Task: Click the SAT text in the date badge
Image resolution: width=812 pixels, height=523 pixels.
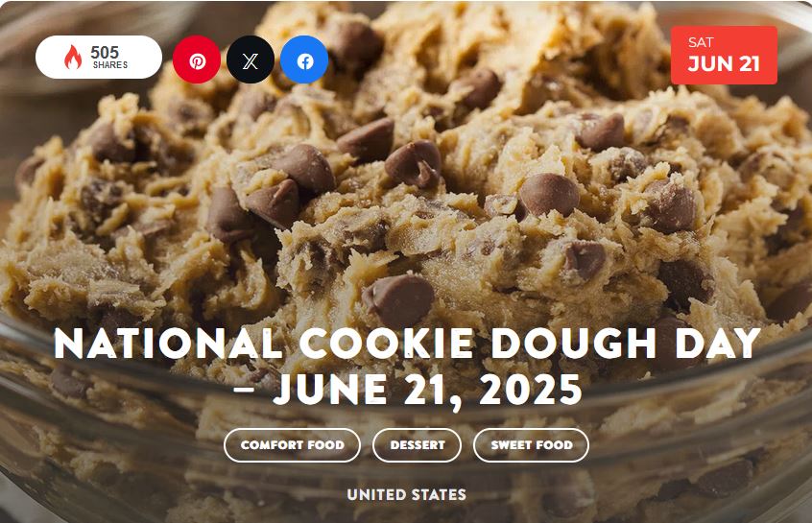Action: (701, 42)
